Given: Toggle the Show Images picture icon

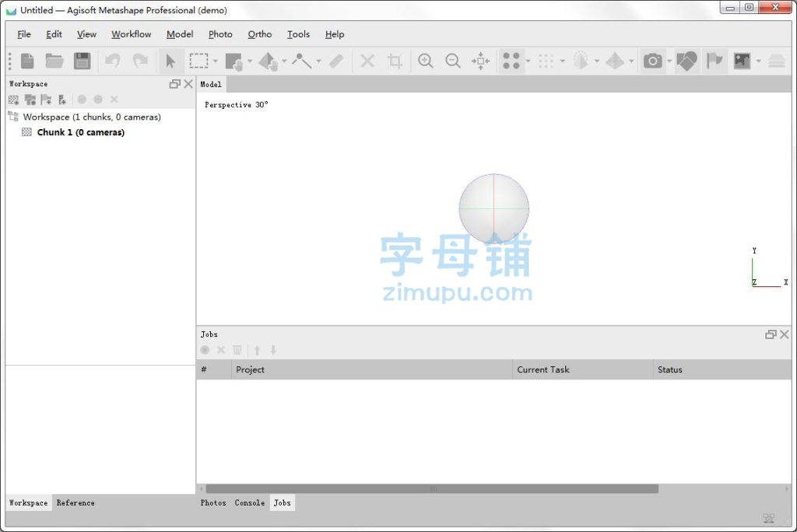Looking at the screenshot, I should pos(742,61).
